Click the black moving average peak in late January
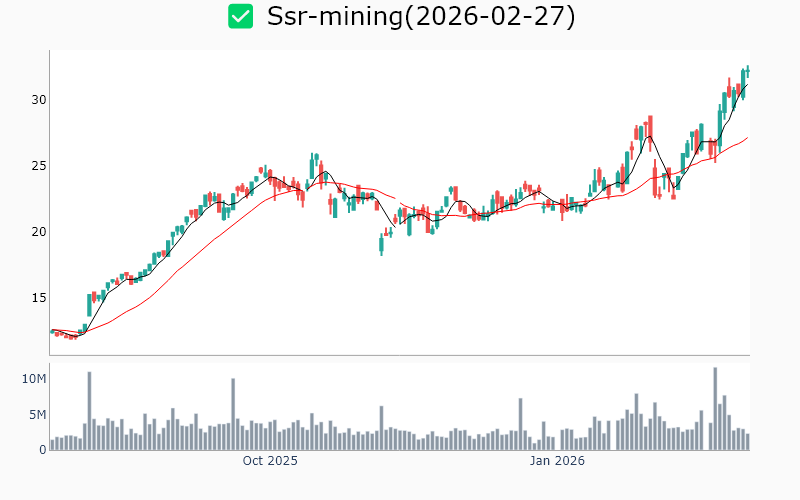The width and height of the screenshot is (800, 500). pos(649,136)
